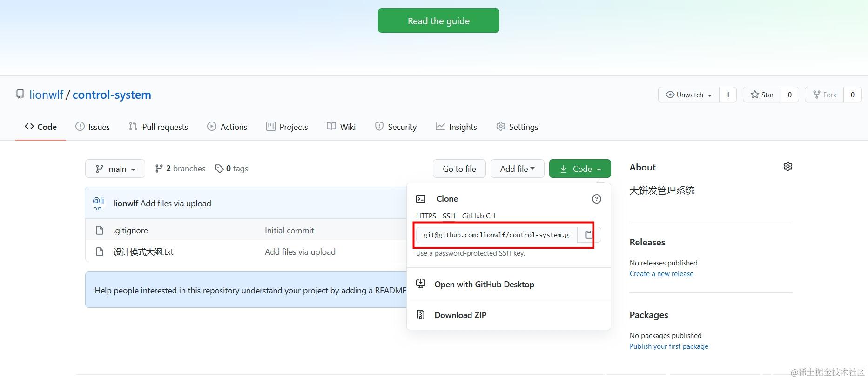Open the control-system repository link

tap(112, 95)
